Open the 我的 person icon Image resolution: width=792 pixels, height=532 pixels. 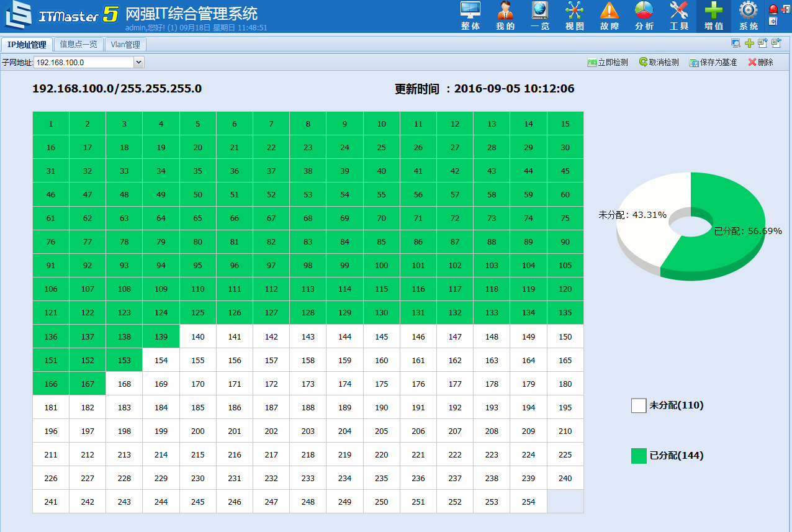[x=505, y=11]
